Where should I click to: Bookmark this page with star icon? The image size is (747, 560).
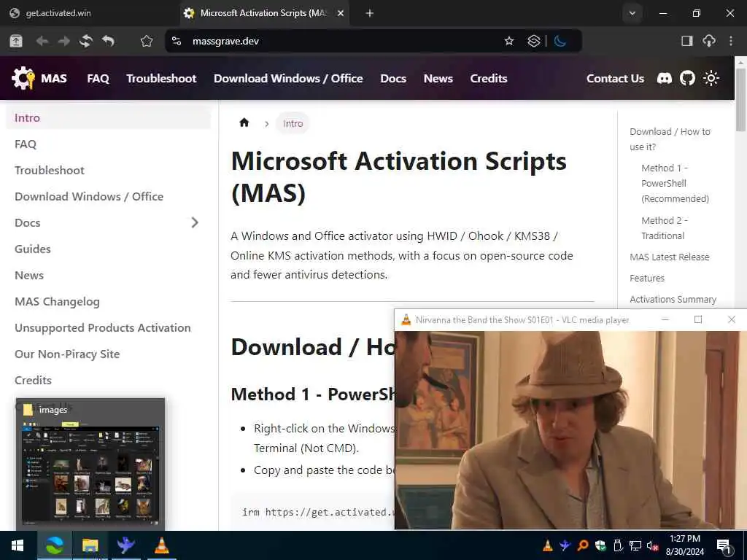508,41
